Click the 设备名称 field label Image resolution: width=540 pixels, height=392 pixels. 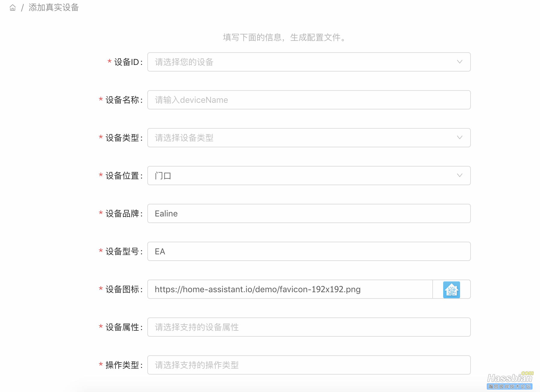124,100
